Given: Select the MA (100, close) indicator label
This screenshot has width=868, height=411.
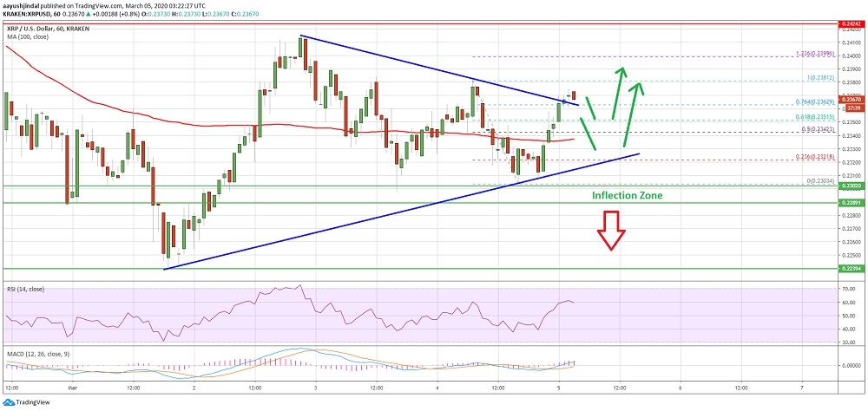Looking at the screenshot, I should [x=28, y=35].
